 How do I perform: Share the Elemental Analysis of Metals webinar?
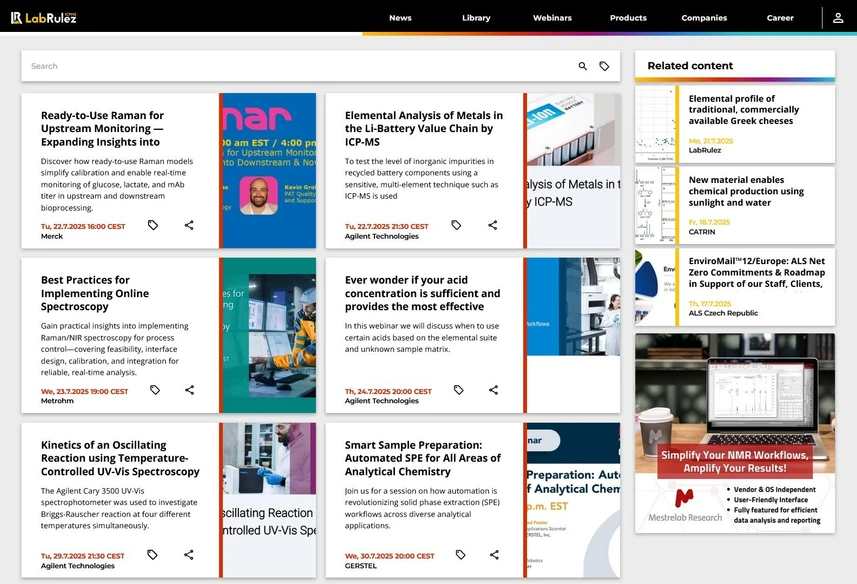pyautogui.click(x=493, y=225)
